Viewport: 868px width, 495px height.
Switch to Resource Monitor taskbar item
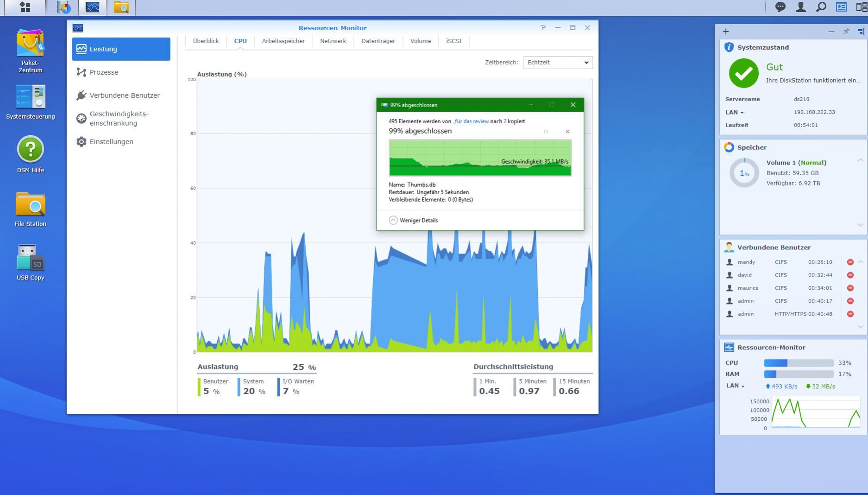[x=93, y=7]
